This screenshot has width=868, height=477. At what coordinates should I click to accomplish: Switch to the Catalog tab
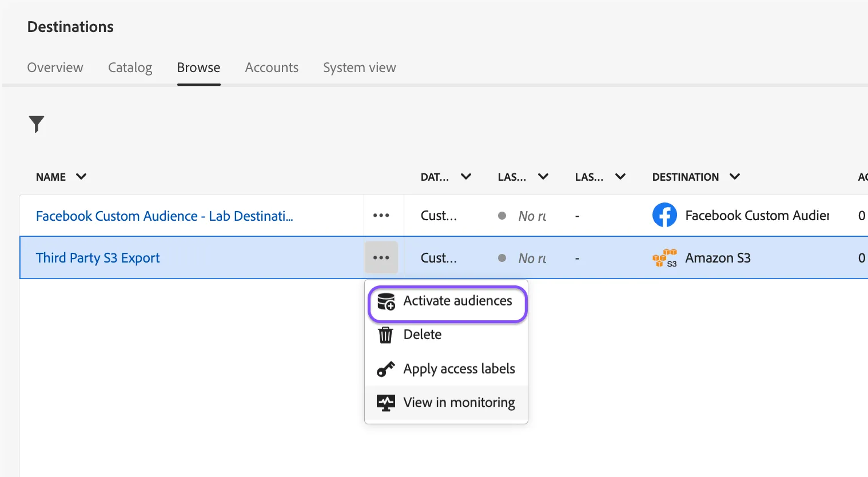(130, 67)
